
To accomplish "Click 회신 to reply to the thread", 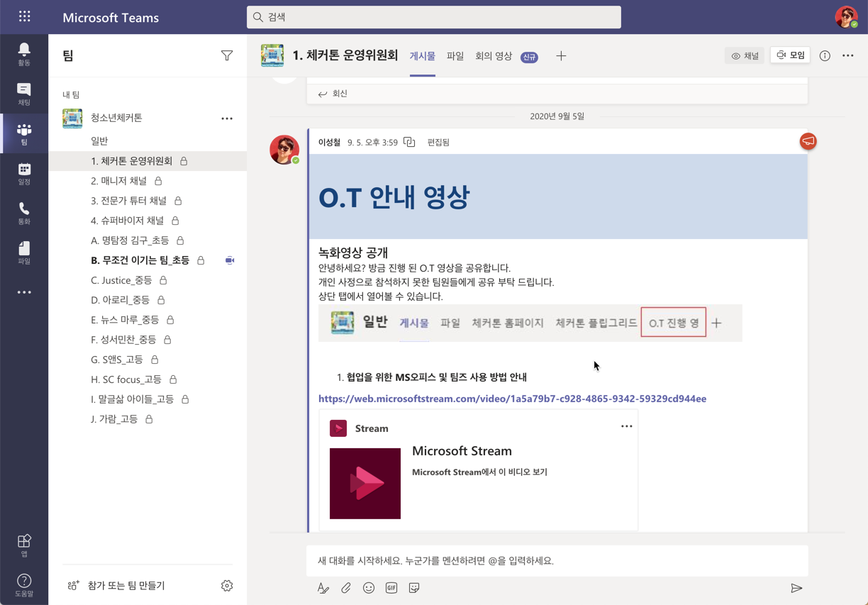I will [333, 94].
